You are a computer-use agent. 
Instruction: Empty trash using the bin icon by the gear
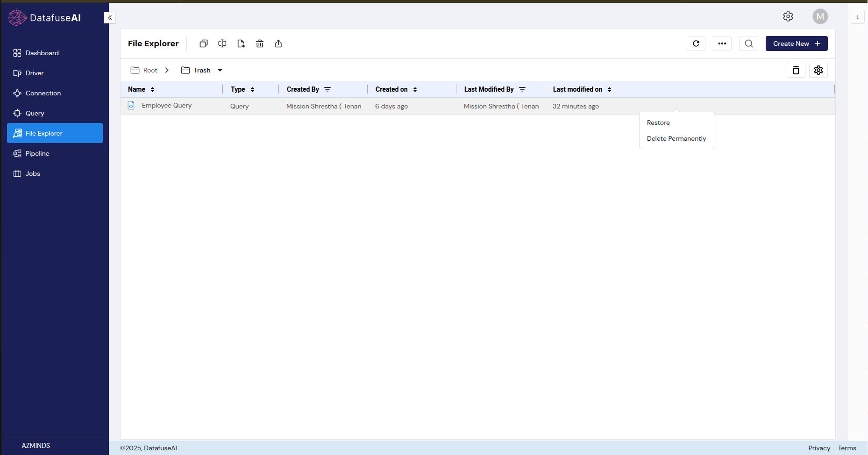tap(796, 70)
